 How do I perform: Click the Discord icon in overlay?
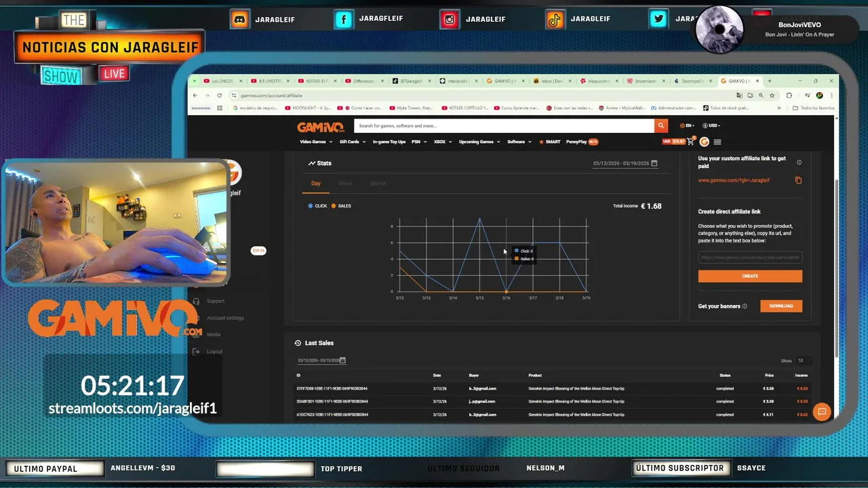tap(239, 20)
